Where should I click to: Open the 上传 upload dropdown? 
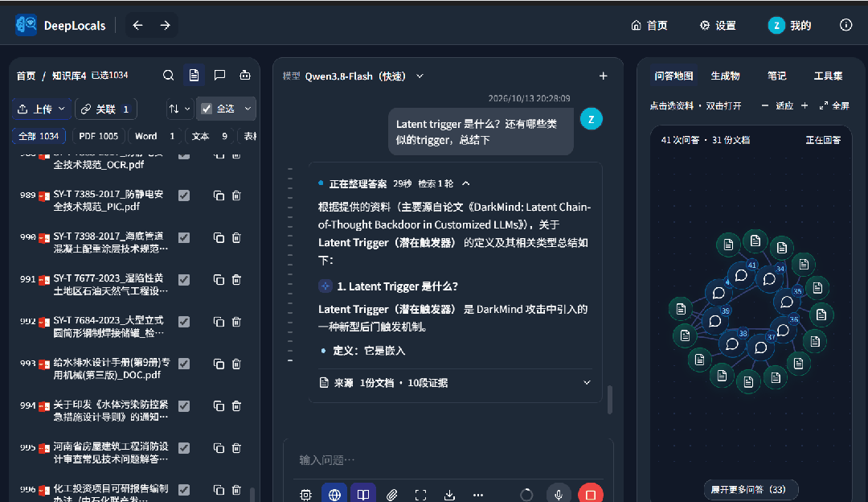pyautogui.click(x=42, y=109)
